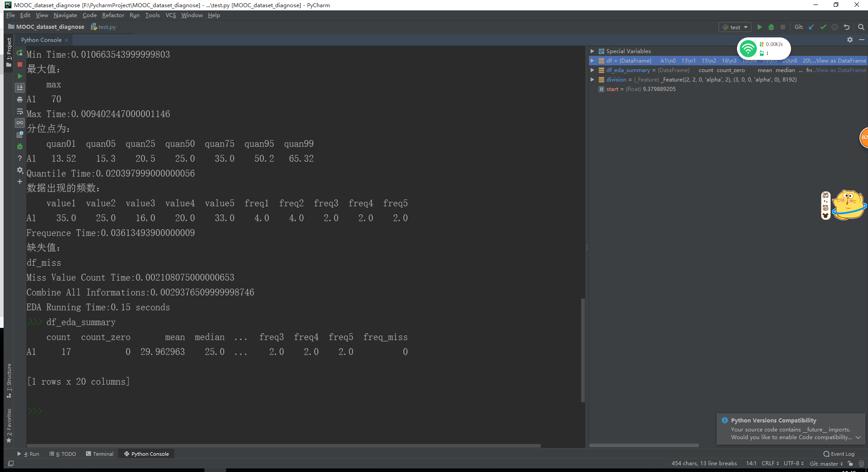Select the Stop console icon
This screenshot has height=472, width=868.
pos(19,65)
